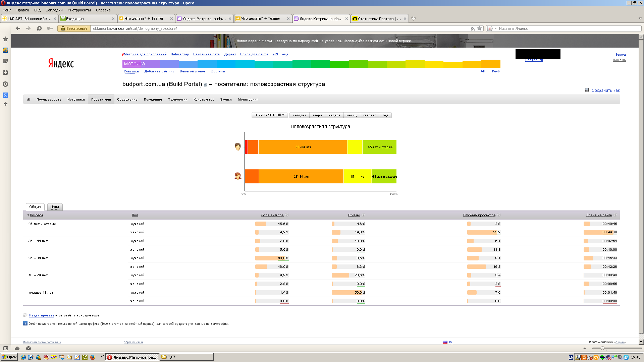Open the Технологии report menu

[x=178, y=100]
